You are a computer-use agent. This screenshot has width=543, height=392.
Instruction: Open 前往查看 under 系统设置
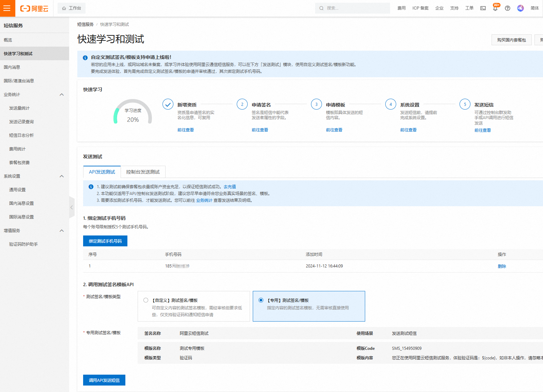coord(408,130)
